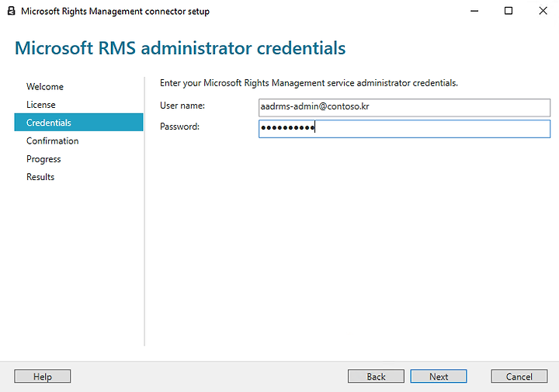559x392 pixels.
Task: Open the Welcome step in the sidebar
Action: point(45,87)
